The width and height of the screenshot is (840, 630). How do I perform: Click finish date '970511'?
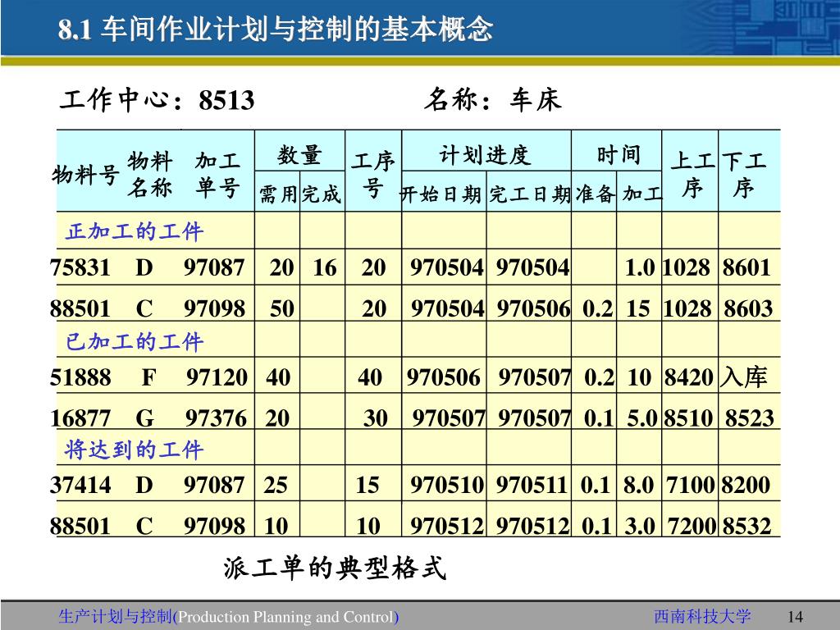point(532,485)
